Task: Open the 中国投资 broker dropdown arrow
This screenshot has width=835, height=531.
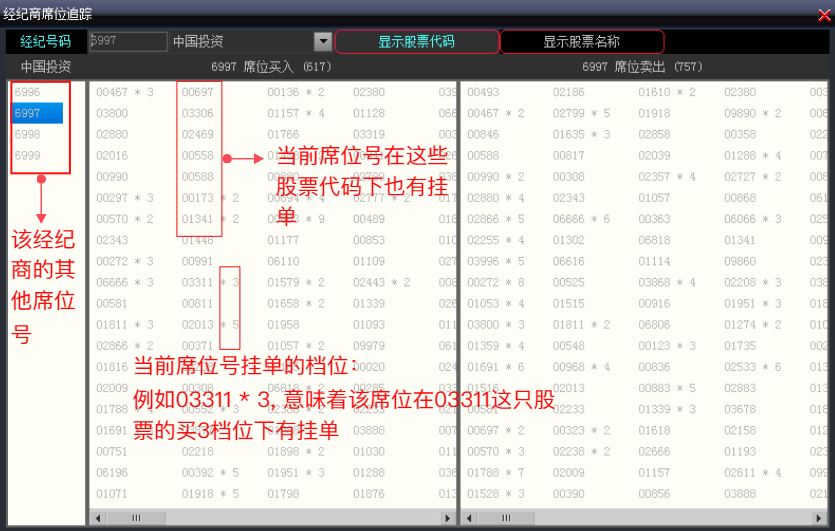Action: 322,42
